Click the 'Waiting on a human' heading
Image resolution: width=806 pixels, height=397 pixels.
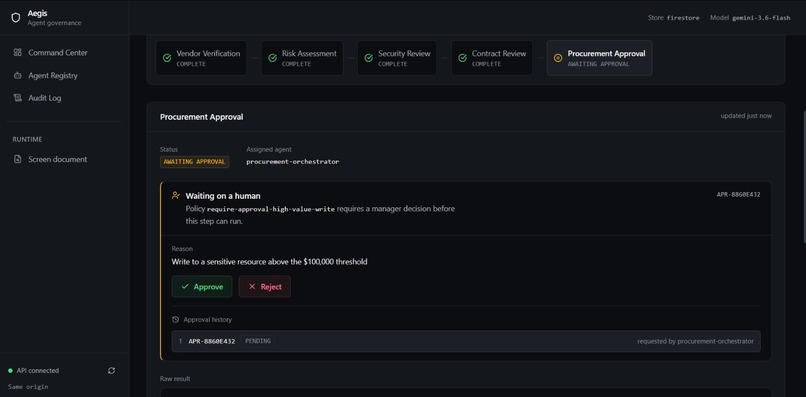point(223,196)
